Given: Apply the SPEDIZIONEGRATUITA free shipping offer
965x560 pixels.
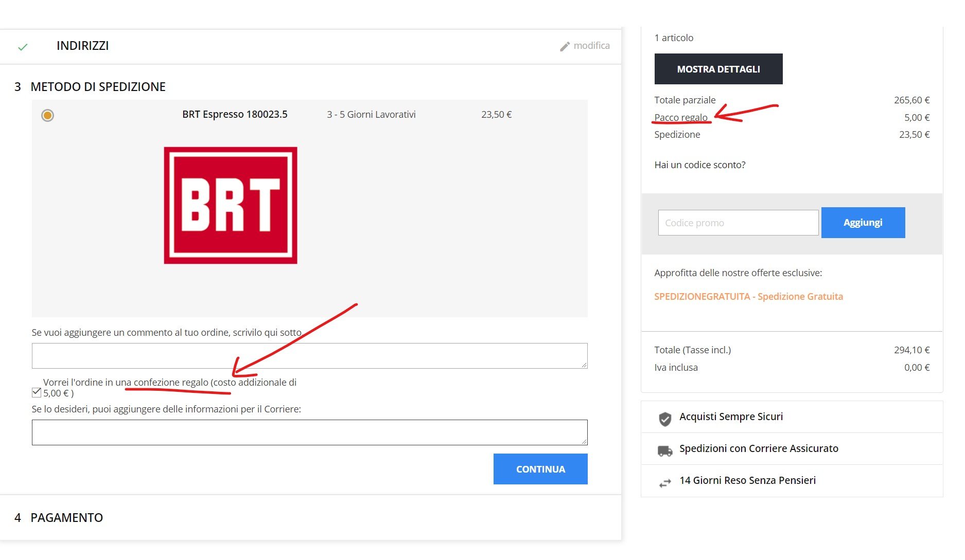Looking at the screenshot, I should 748,296.
